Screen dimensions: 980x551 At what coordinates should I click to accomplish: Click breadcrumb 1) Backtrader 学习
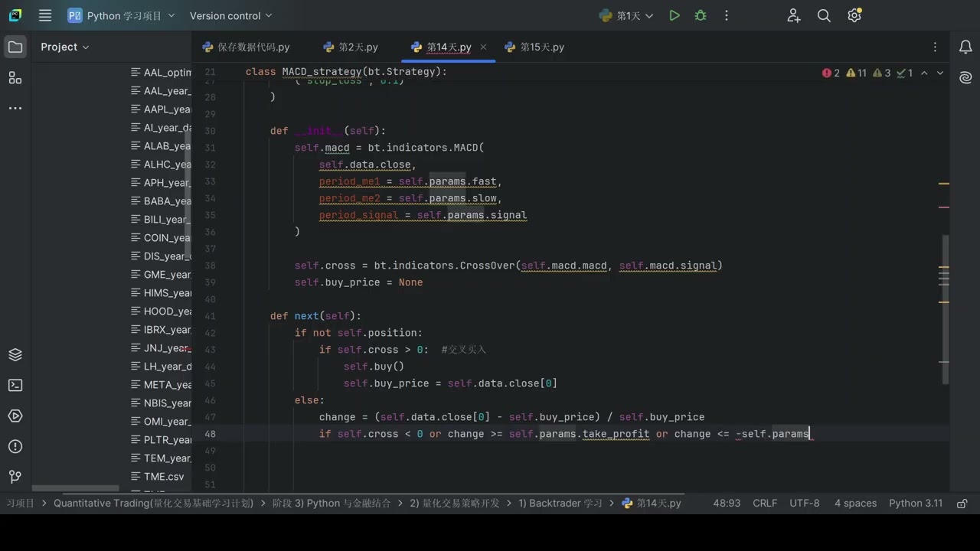pyautogui.click(x=560, y=503)
